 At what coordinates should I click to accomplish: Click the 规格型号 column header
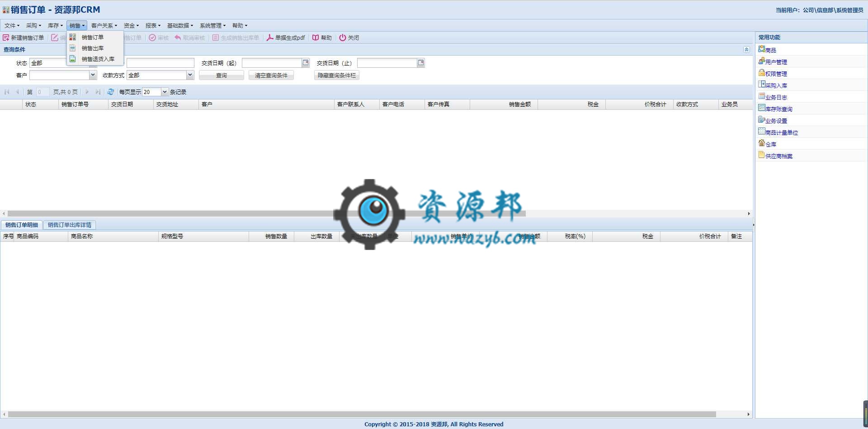[x=203, y=236]
